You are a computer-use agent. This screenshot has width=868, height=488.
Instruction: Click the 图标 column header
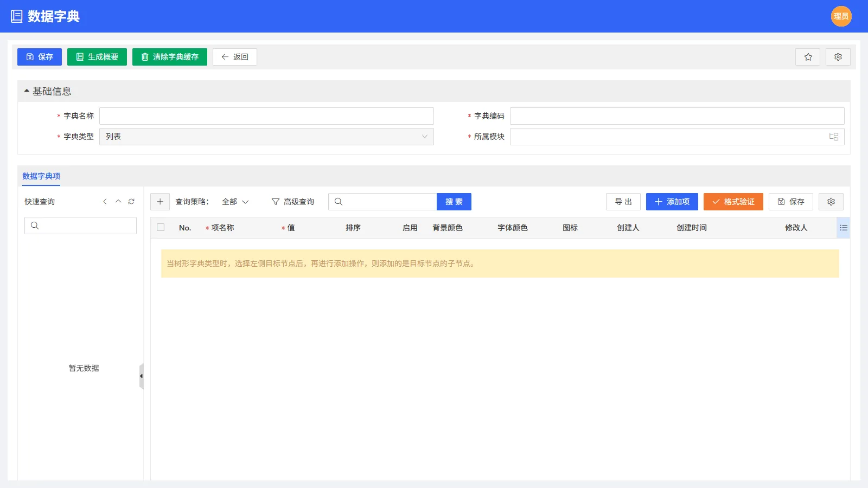point(570,228)
